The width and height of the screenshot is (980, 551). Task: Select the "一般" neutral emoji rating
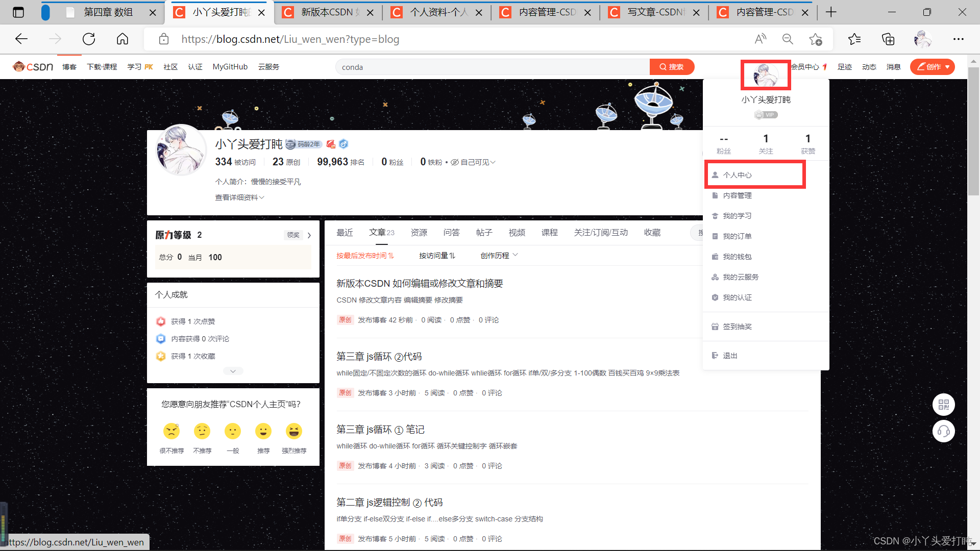tap(233, 432)
